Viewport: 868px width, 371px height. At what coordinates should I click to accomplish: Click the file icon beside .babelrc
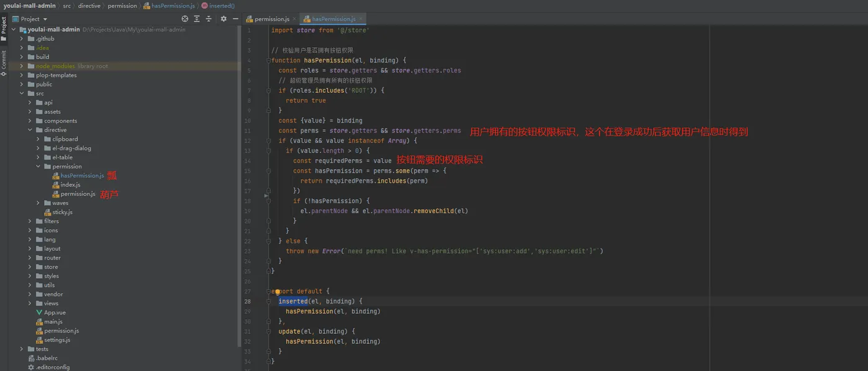(31, 358)
